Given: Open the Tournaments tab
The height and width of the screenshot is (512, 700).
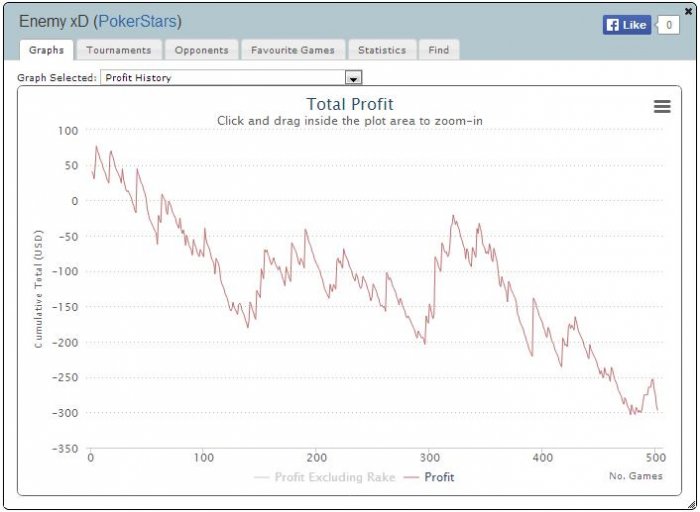Looking at the screenshot, I should click(x=119, y=50).
